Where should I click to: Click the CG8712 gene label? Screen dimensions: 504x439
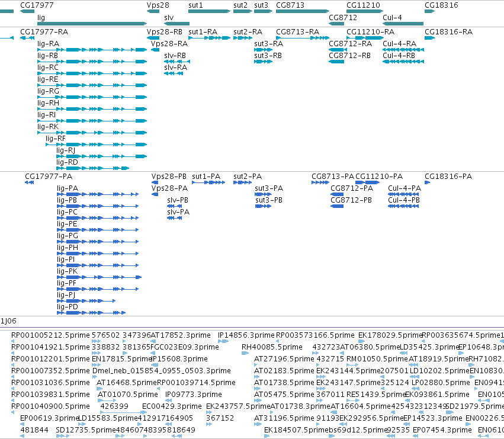point(343,17)
